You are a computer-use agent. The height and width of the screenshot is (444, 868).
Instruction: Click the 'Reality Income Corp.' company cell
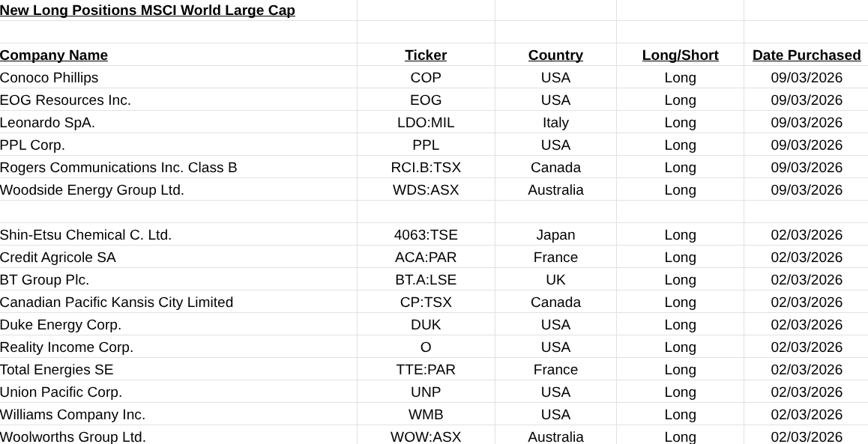click(67, 347)
